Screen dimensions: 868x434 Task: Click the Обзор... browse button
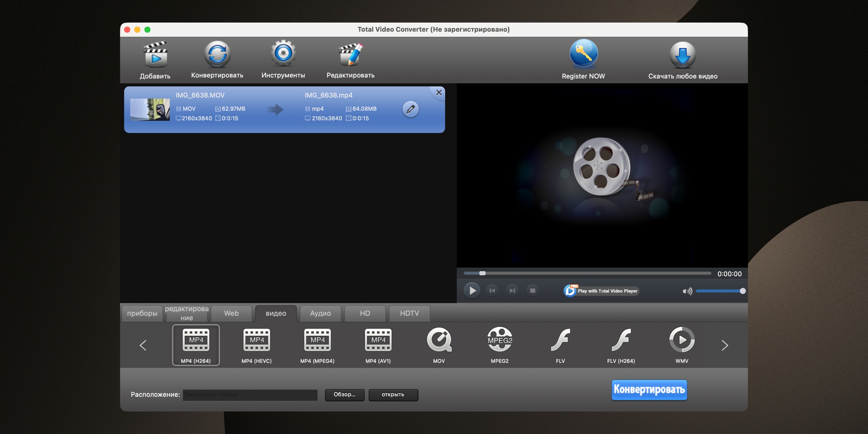coord(345,395)
